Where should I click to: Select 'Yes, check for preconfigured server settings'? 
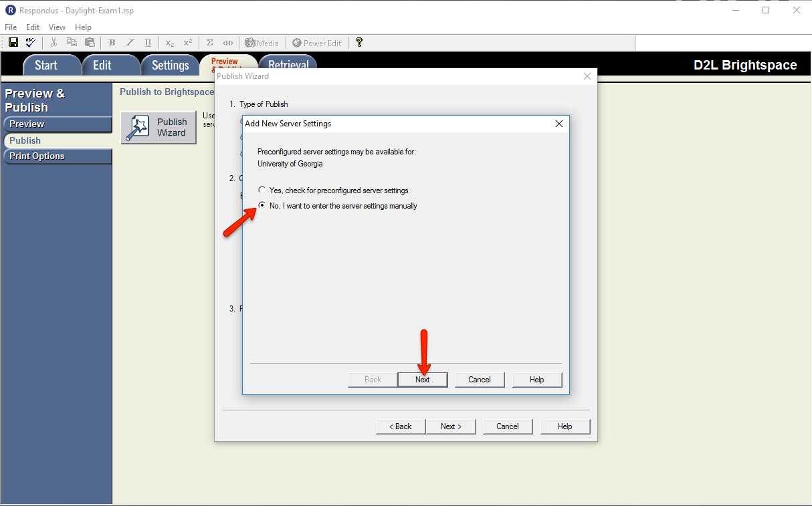tap(262, 191)
